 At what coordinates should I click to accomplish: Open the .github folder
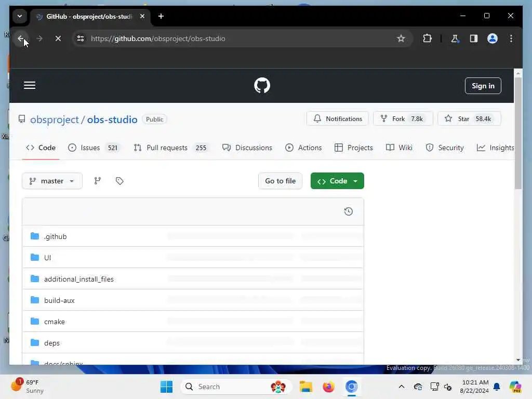tap(55, 236)
